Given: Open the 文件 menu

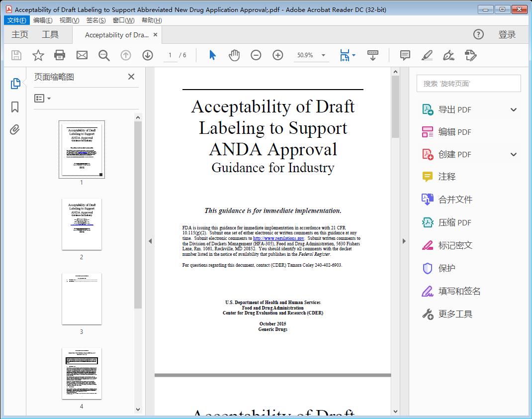Looking at the screenshot, I should click(x=16, y=20).
